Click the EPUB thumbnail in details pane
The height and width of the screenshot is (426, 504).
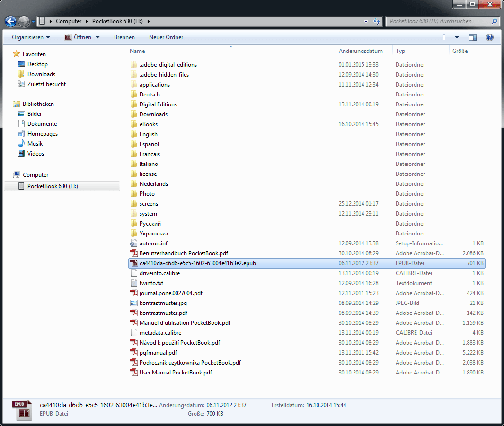22,410
